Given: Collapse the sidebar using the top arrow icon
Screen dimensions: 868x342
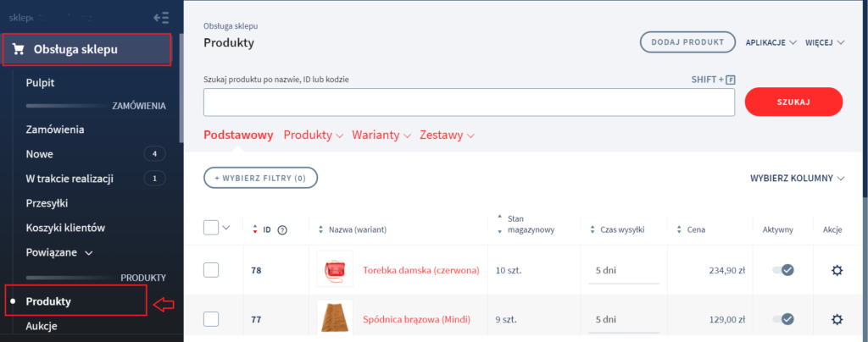Looking at the screenshot, I should pos(161,17).
